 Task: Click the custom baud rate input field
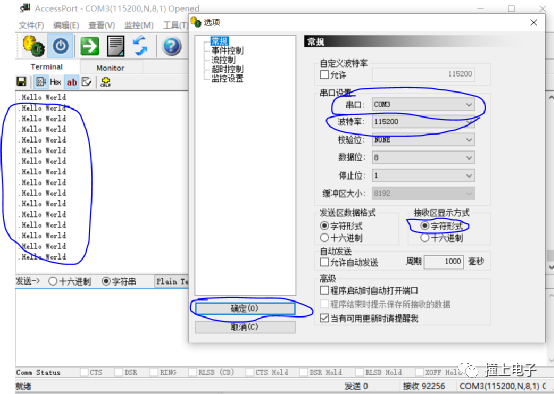pos(423,74)
